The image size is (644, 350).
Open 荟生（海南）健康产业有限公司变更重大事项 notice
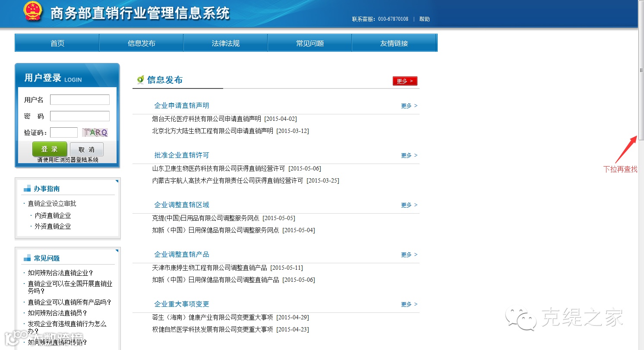coord(213,317)
